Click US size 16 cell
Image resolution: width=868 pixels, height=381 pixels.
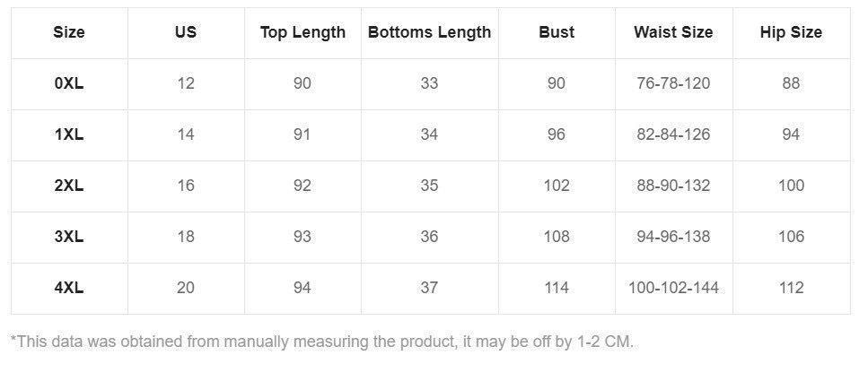tap(186, 186)
